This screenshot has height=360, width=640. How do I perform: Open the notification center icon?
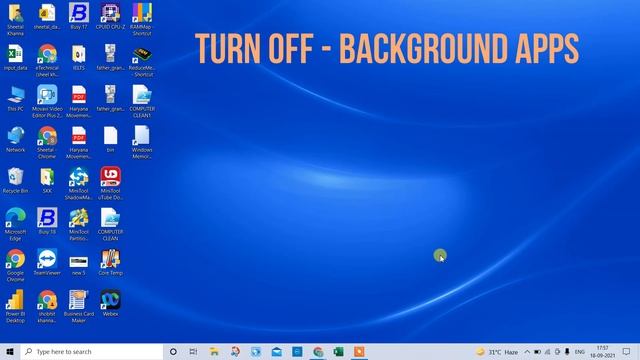pos(627,352)
